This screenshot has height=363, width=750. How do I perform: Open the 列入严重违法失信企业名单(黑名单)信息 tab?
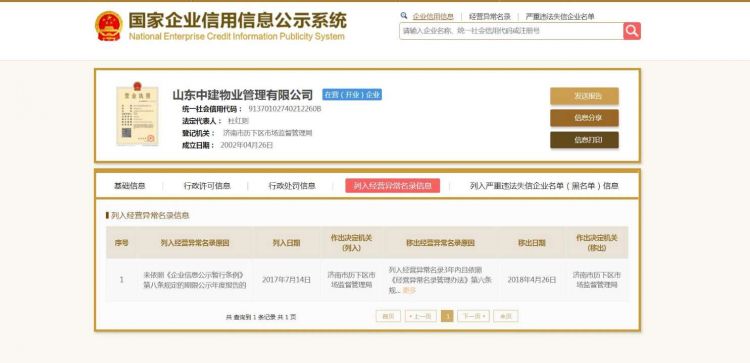point(544,186)
